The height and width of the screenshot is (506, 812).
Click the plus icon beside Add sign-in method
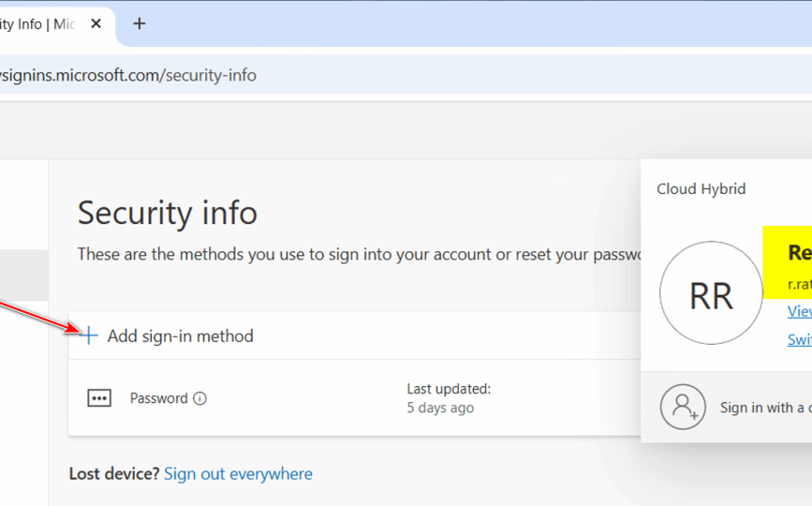click(x=89, y=335)
